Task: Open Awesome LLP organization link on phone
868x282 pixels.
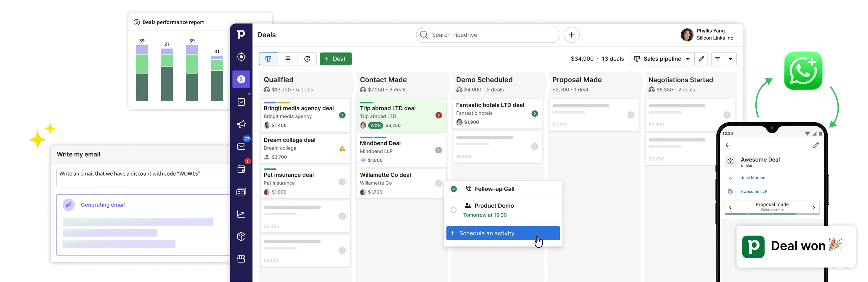Action: pyautogui.click(x=754, y=191)
